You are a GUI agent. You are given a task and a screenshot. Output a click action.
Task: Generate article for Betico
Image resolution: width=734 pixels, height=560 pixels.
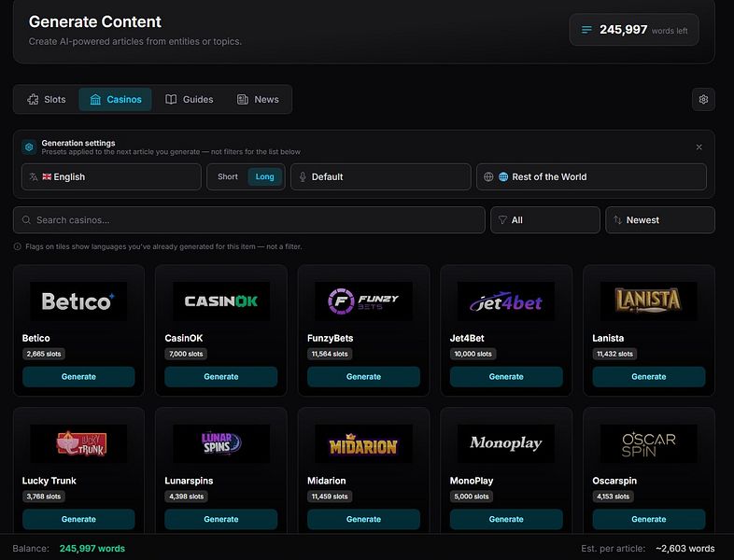click(78, 377)
